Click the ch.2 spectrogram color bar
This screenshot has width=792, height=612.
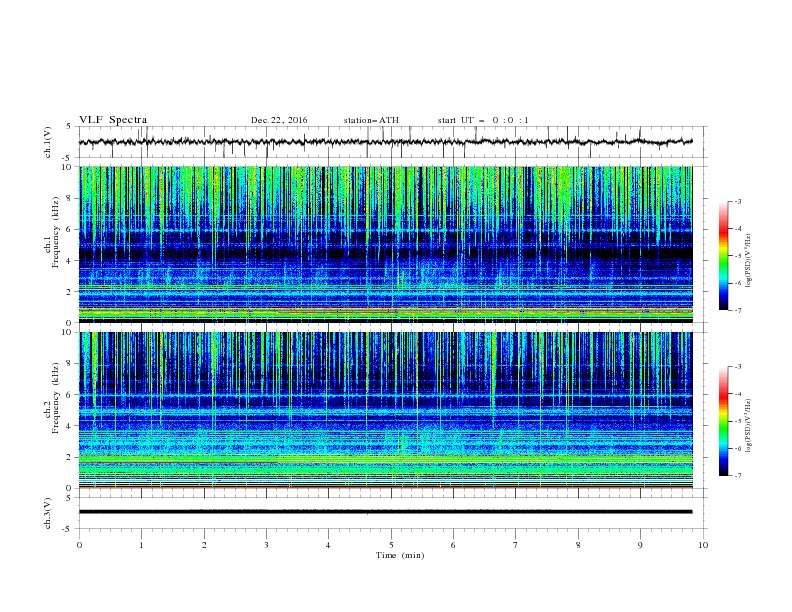pyautogui.click(x=723, y=421)
